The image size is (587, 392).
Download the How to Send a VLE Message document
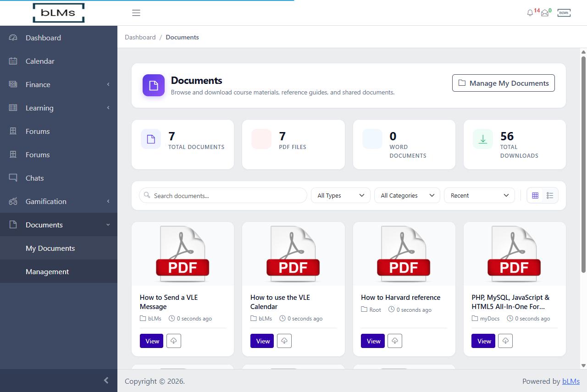tap(173, 341)
